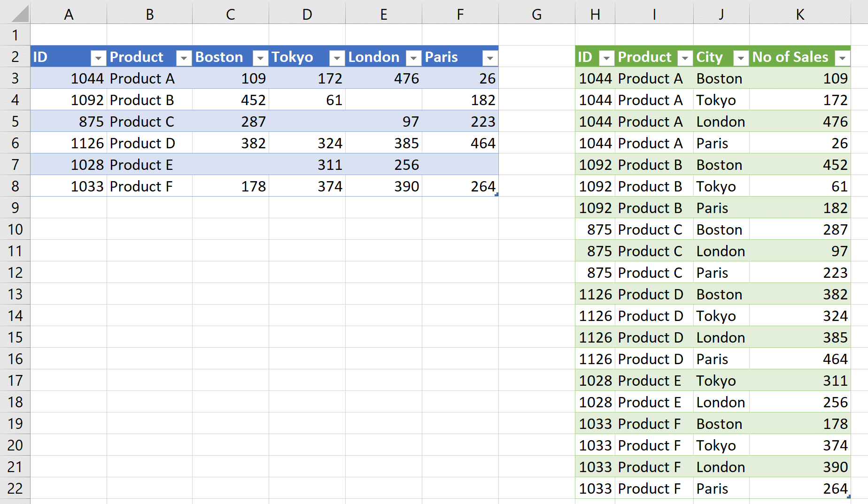
Task: Open the Boston column filter arrow
Action: pos(260,57)
